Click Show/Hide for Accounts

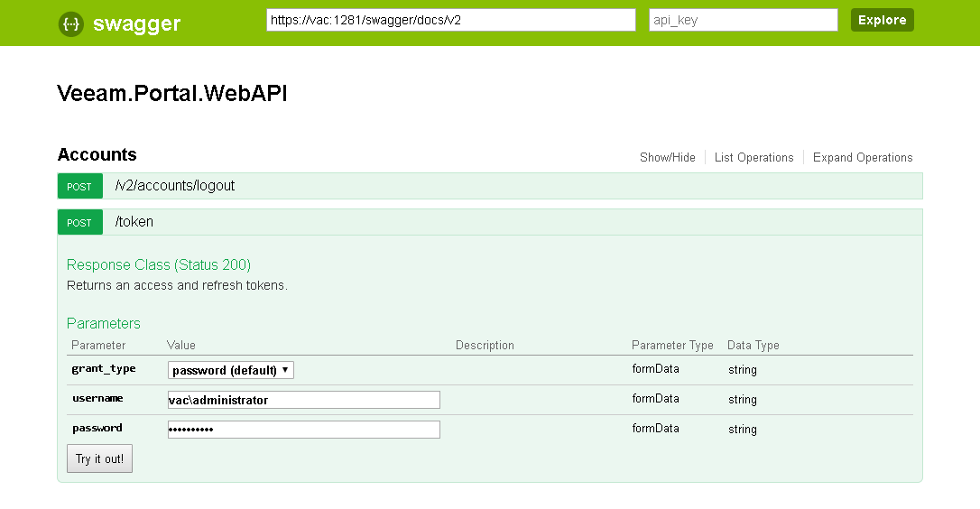point(668,158)
